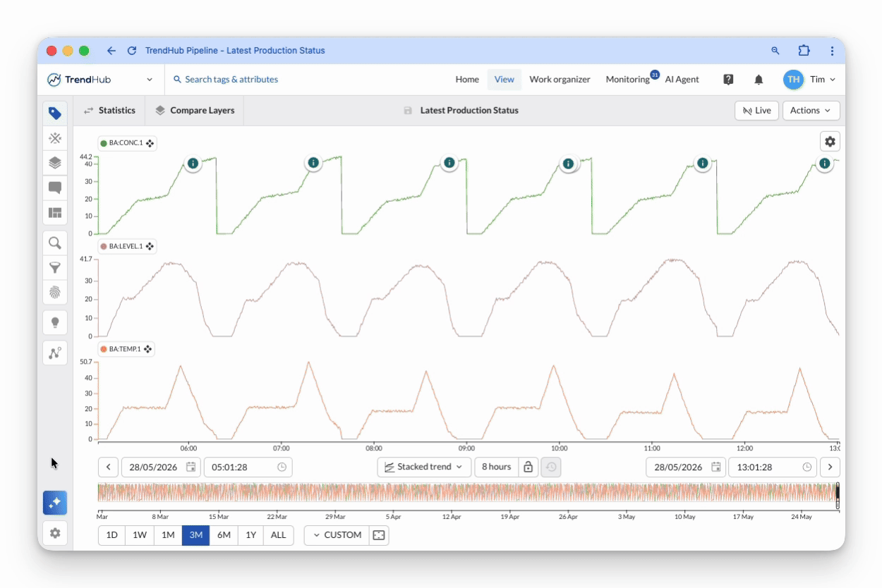
Task: Open the connected nodes analysis icon
Action: [55, 353]
